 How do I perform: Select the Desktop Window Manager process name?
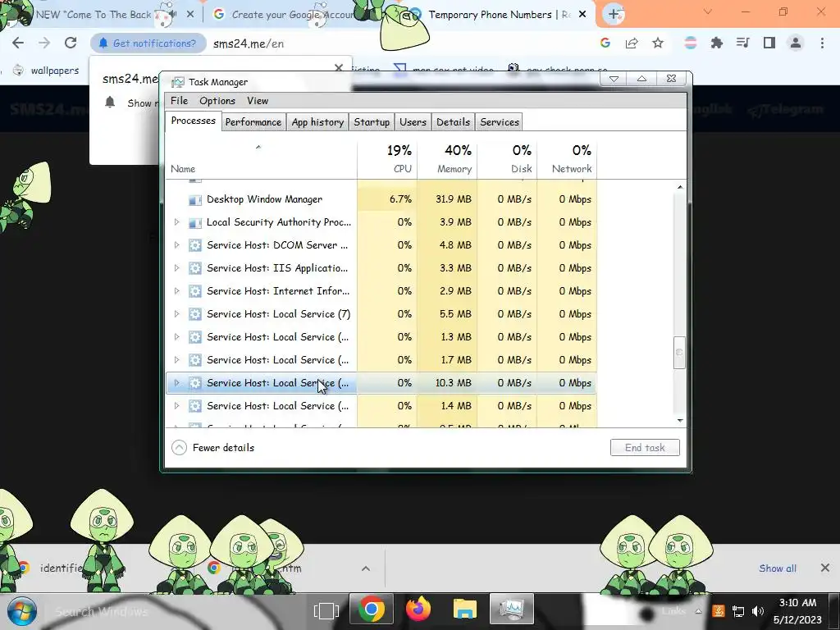[265, 199]
